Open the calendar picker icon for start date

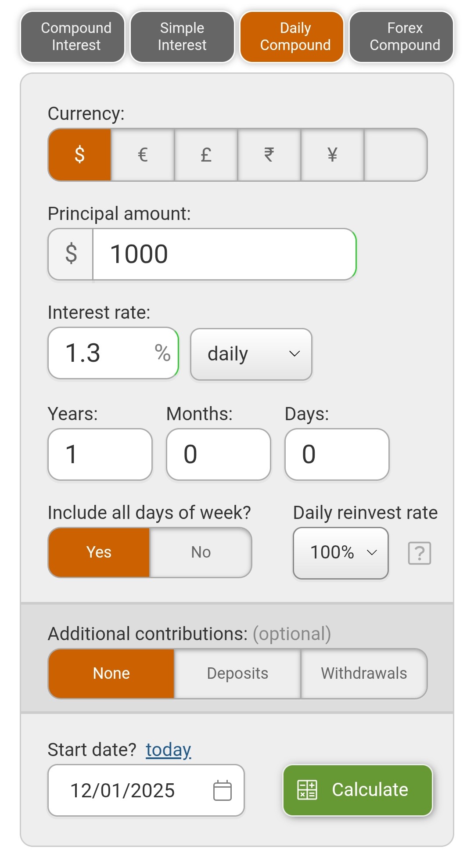click(223, 791)
